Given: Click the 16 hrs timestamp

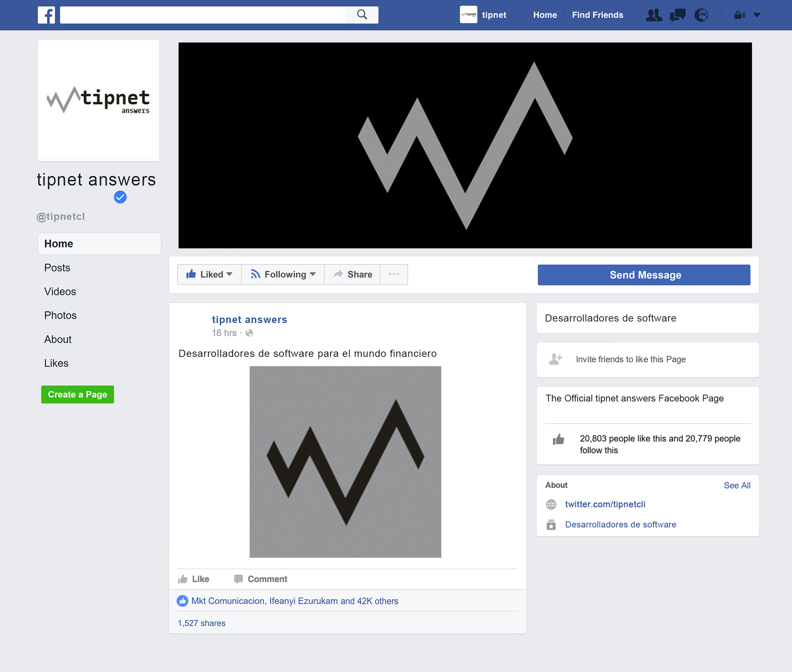Looking at the screenshot, I should pyautogui.click(x=224, y=333).
